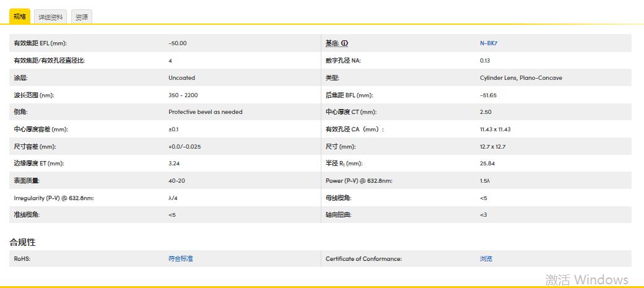Click the 后焦距 BFL value -51.65
644x288 pixels.
point(488,95)
